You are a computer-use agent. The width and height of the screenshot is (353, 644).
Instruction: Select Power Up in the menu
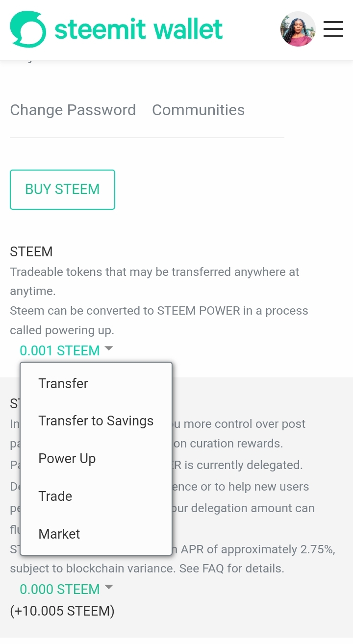(67, 459)
